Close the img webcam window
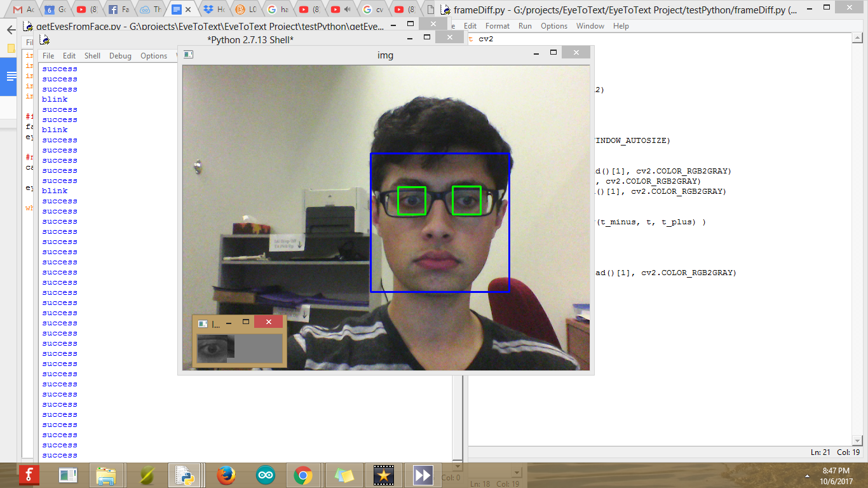 pos(576,52)
